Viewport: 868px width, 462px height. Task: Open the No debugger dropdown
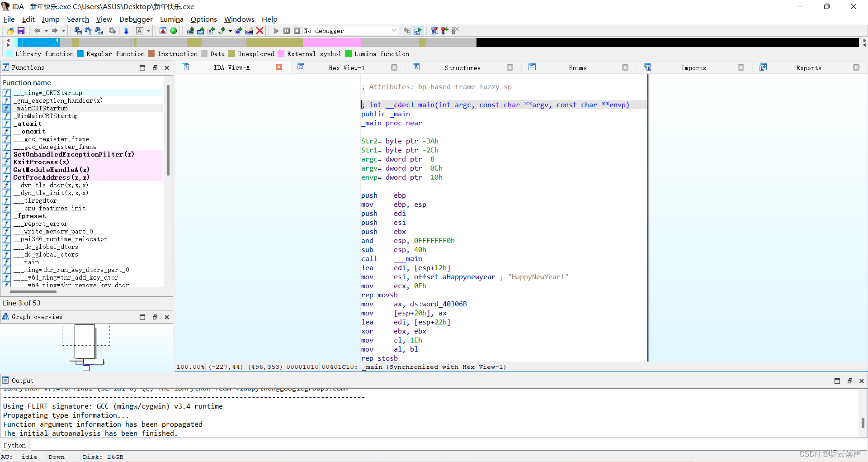coord(350,30)
